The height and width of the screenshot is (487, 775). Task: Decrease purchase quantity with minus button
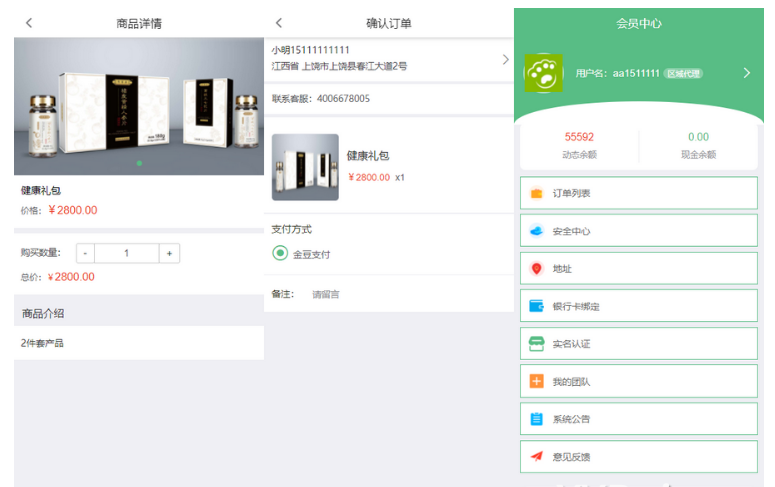point(86,253)
